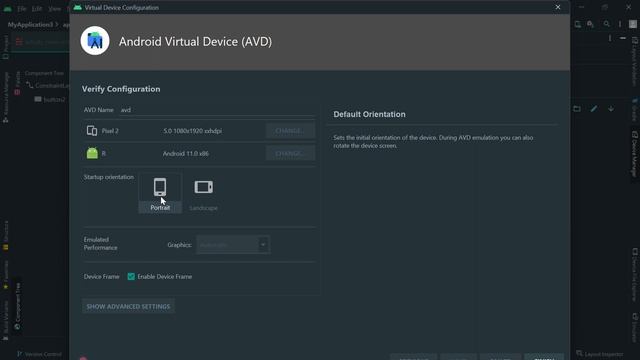
Task: Click Show Advanced Settings button
Action: pyautogui.click(x=128, y=306)
